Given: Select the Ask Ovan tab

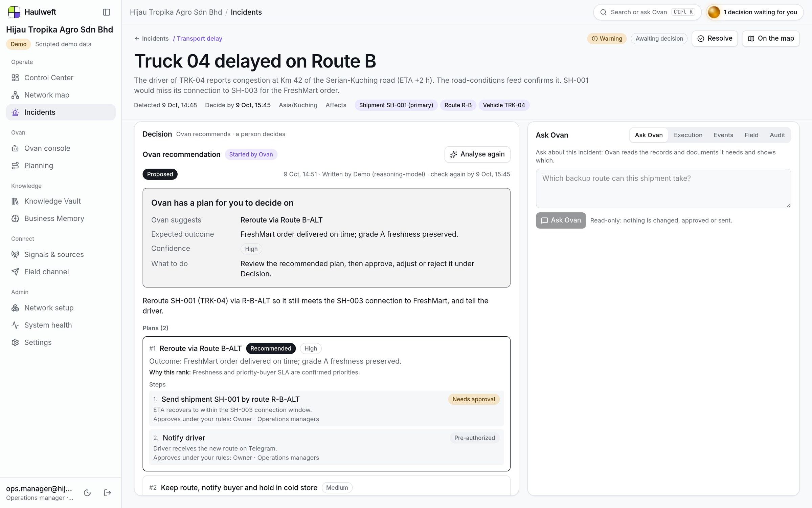Looking at the screenshot, I should point(649,135).
